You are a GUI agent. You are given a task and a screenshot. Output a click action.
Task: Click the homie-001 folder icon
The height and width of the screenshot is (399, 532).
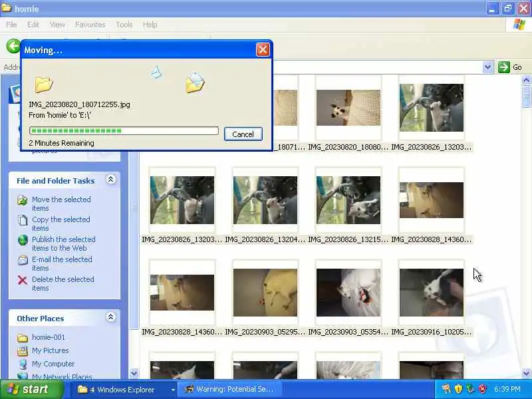[23, 338]
